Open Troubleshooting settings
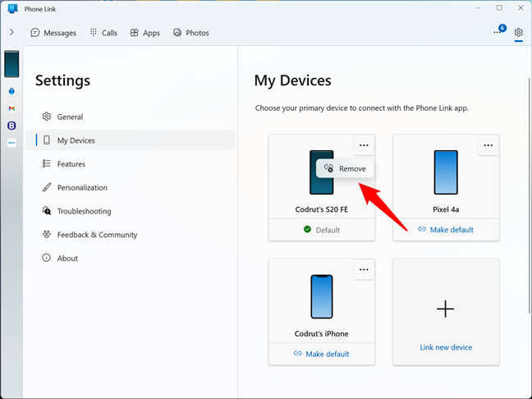532x399 pixels. click(131, 211)
